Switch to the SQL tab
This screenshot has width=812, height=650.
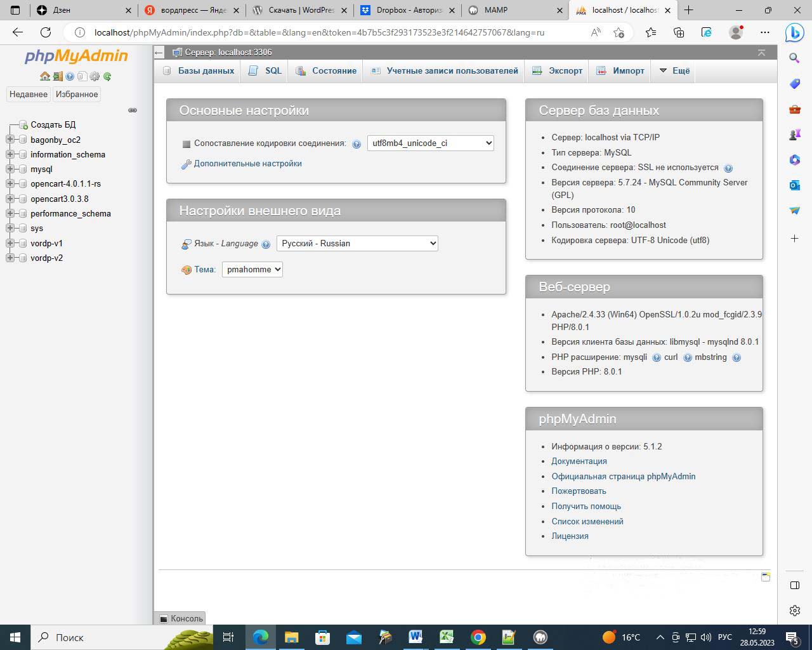[266, 70]
